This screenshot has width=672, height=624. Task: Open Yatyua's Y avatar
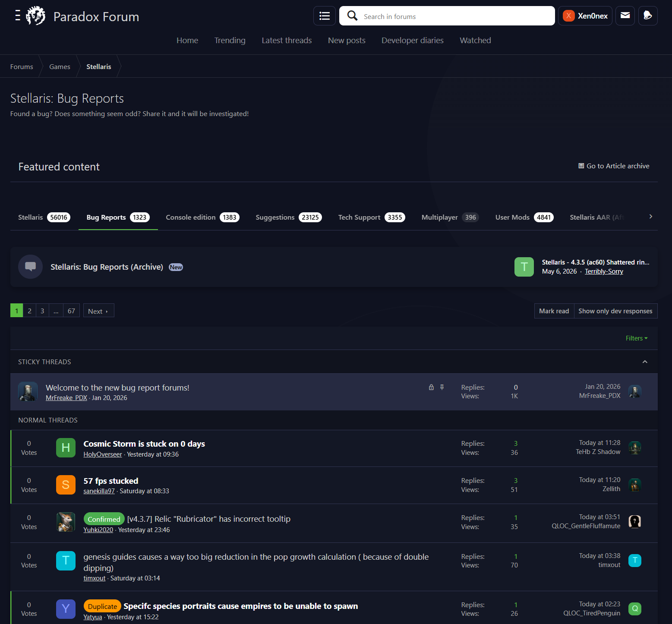66,609
